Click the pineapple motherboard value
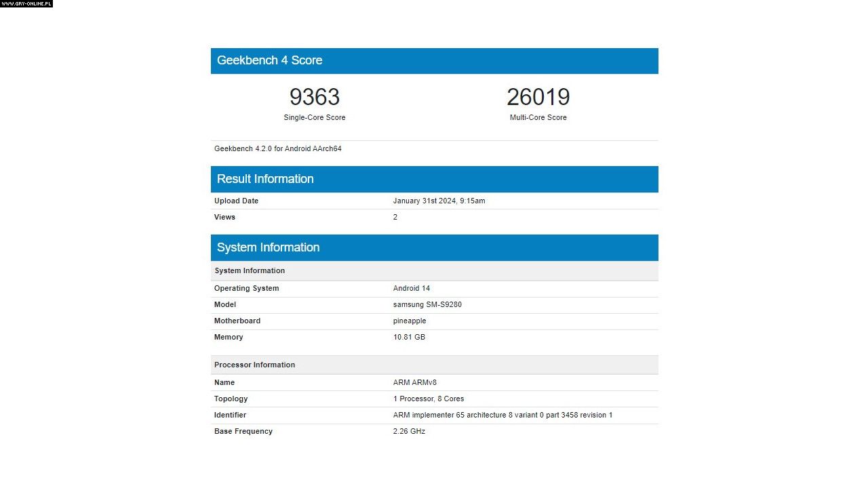The height and width of the screenshot is (488, 868). (410, 321)
